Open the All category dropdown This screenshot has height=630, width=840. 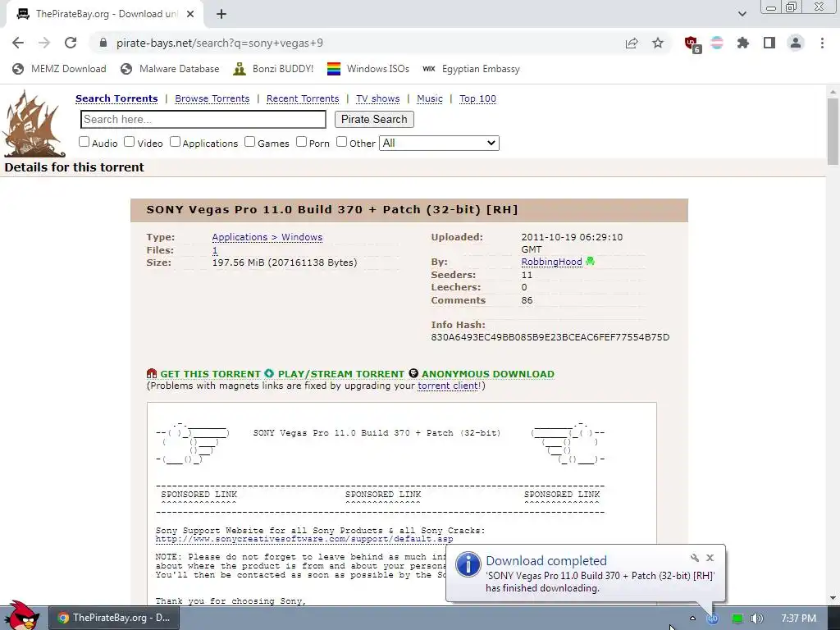tap(439, 143)
